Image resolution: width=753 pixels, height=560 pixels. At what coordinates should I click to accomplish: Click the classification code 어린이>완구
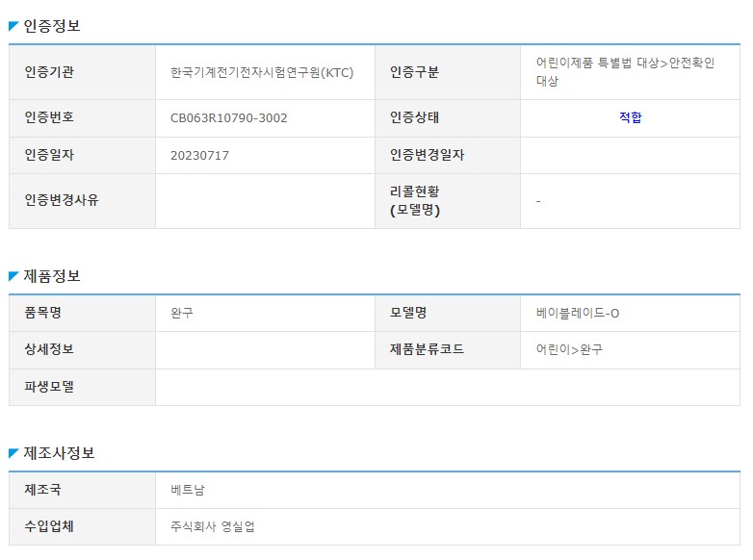point(569,349)
